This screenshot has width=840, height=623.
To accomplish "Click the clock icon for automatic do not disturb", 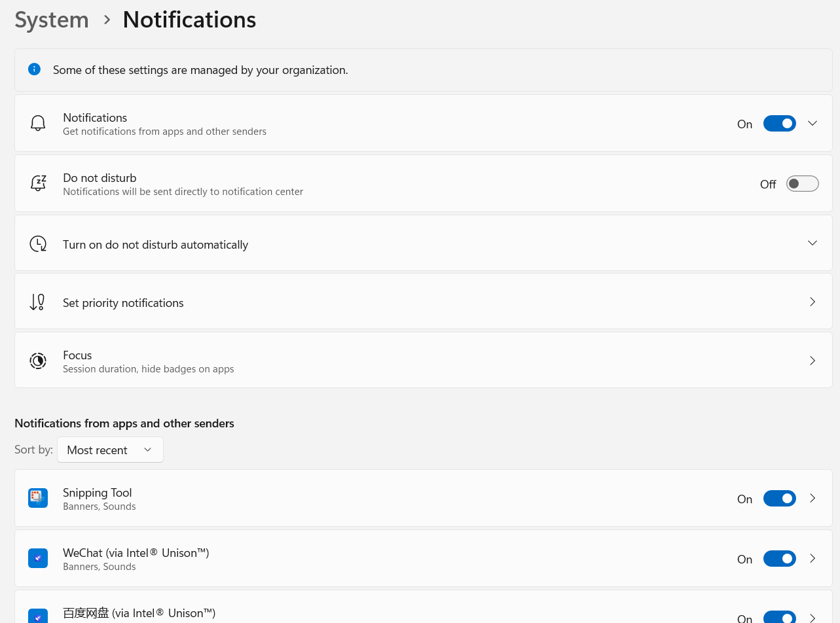I will (x=38, y=244).
